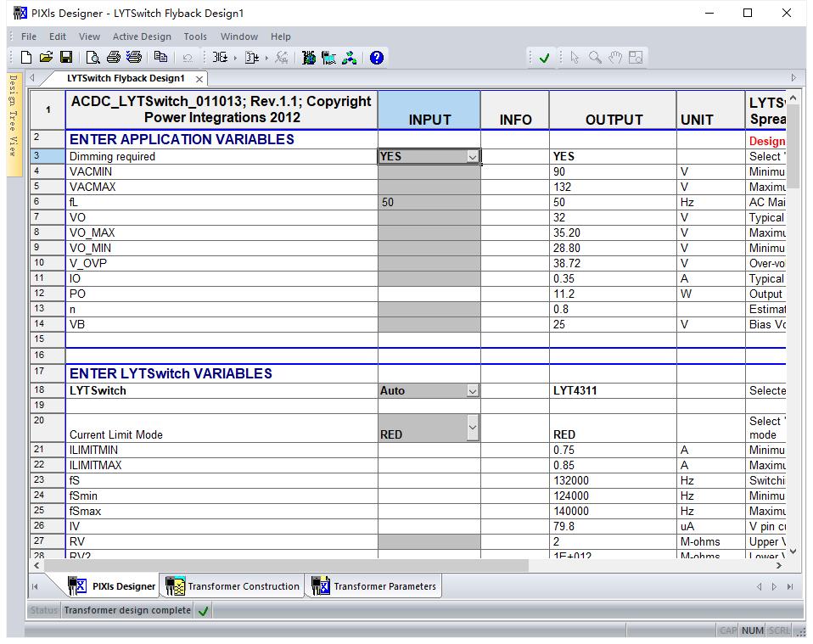
Task: Expand the LYTSwitch Auto dropdown
Action: coord(473,391)
